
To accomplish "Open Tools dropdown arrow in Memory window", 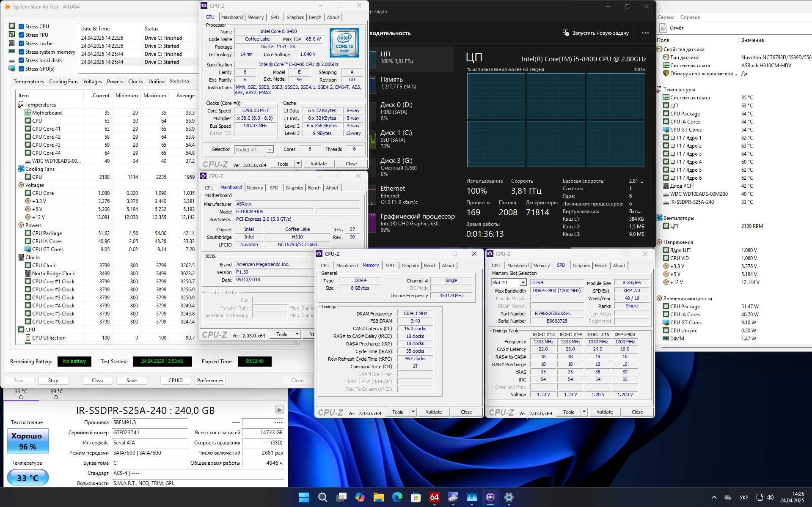I will click(413, 412).
